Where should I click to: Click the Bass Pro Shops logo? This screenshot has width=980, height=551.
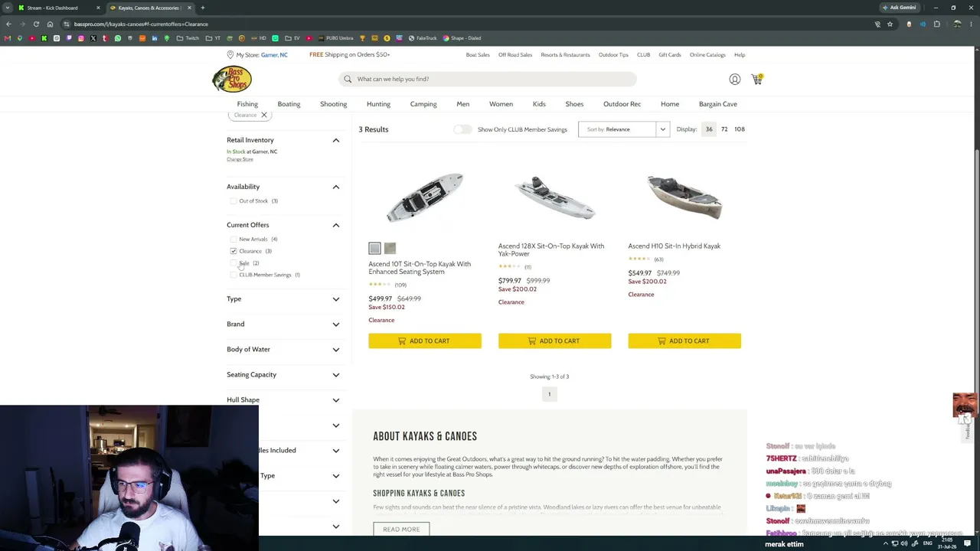coord(232,79)
